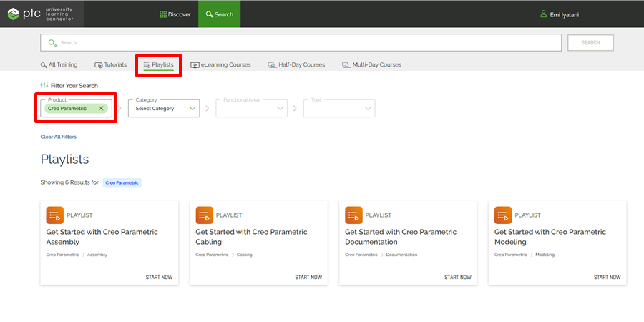
Task: Click the Clear All Filters link
Action: pos(58,137)
